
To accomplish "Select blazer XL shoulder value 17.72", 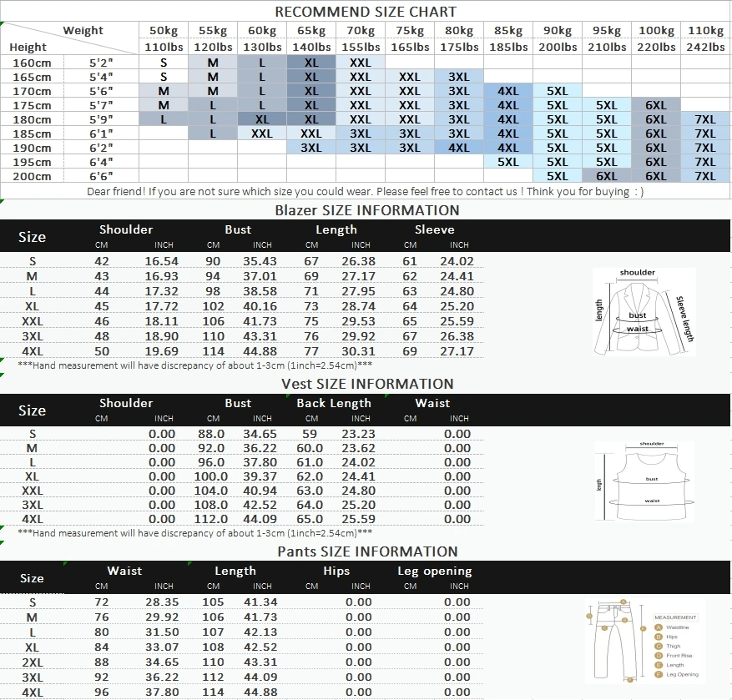I will tap(162, 306).
